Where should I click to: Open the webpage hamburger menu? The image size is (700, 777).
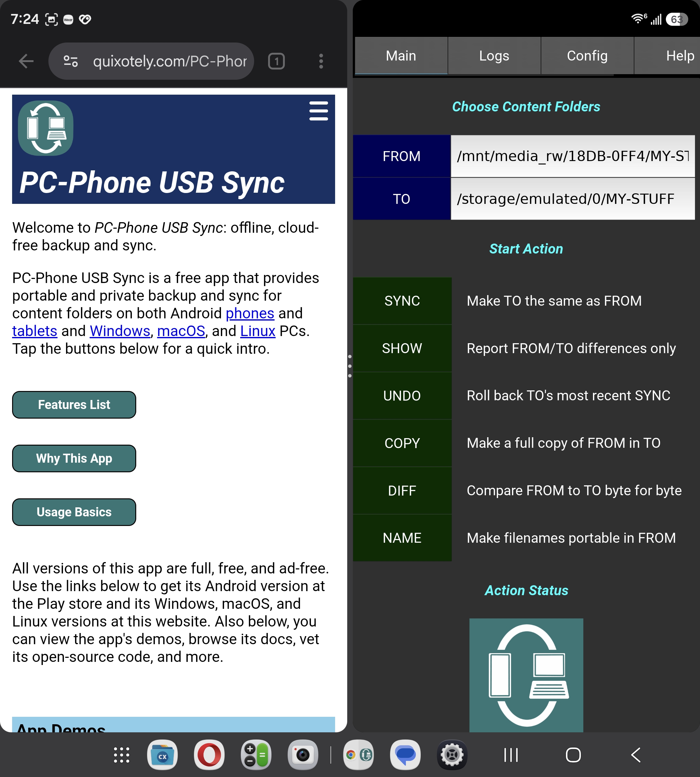[x=318, y=111]
